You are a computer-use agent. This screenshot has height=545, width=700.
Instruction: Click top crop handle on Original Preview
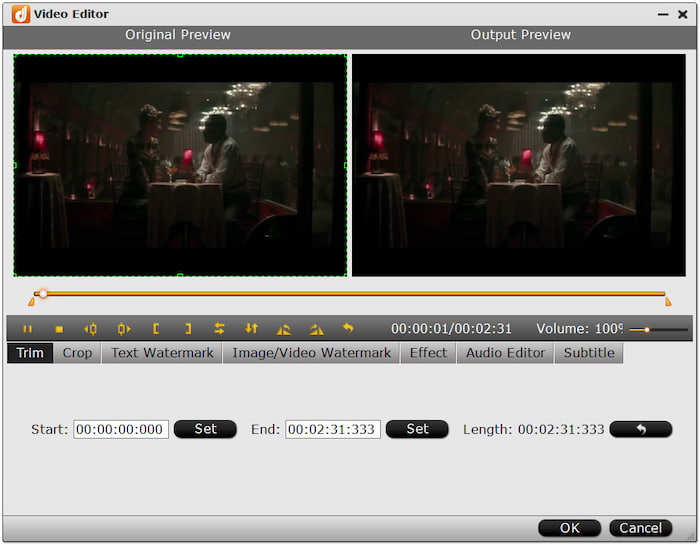point(180,55)
